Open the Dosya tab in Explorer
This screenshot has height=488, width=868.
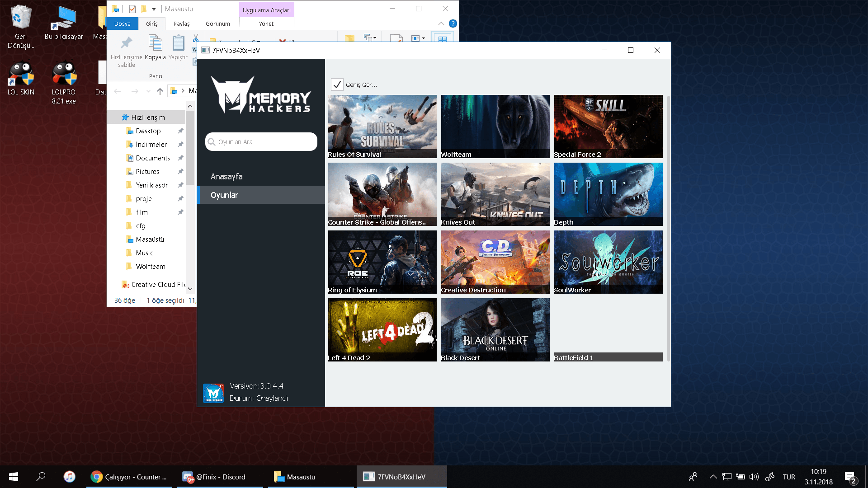pyautogui.click(x=122, y=23)
